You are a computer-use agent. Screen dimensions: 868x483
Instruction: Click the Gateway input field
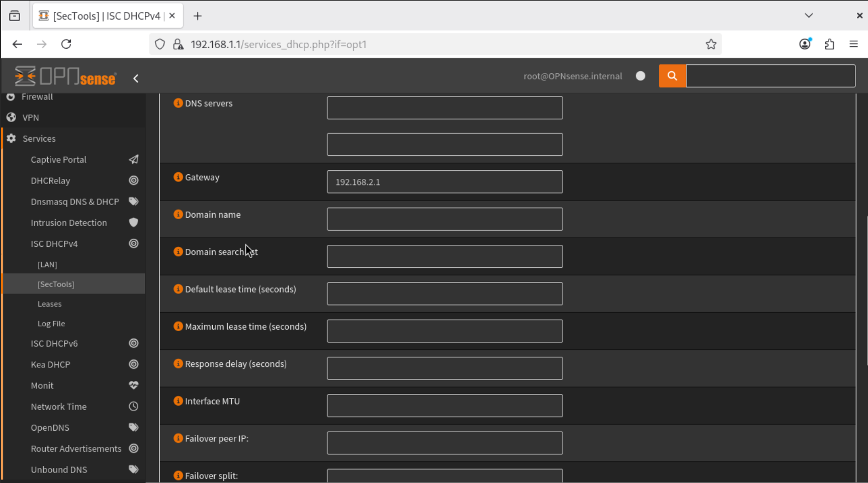tap(445, 182)
